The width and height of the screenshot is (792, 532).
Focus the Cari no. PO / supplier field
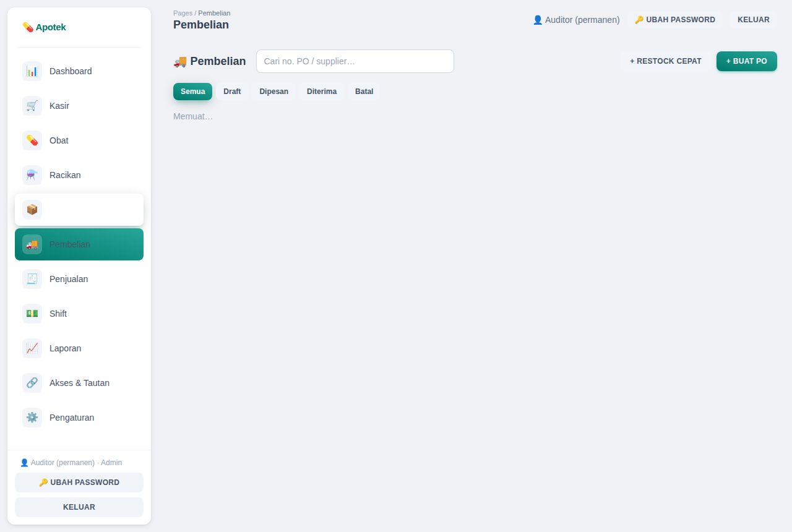(x=355, y=61)
